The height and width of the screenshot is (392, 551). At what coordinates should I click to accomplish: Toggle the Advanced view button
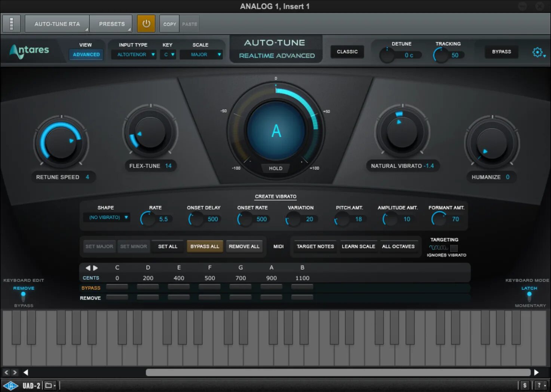[86, 54]
